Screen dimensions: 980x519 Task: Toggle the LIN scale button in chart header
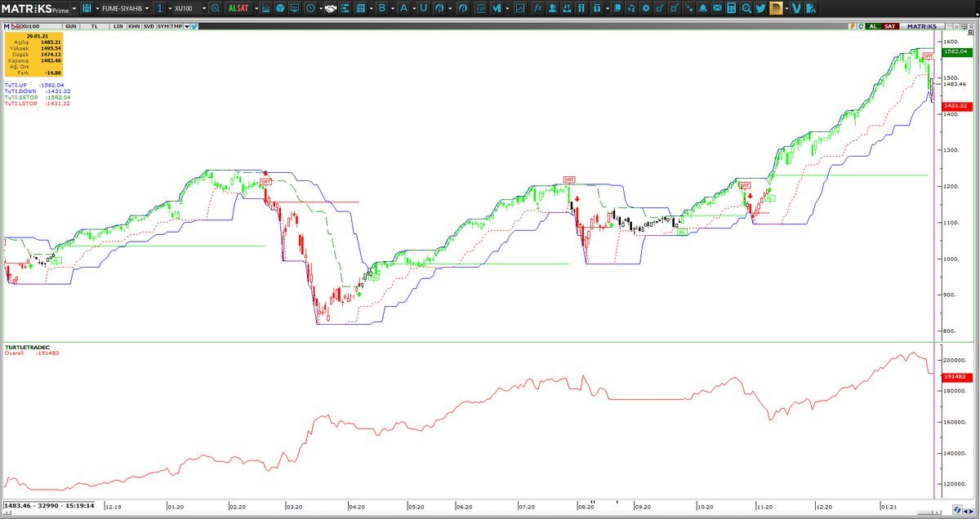(118, 26)
